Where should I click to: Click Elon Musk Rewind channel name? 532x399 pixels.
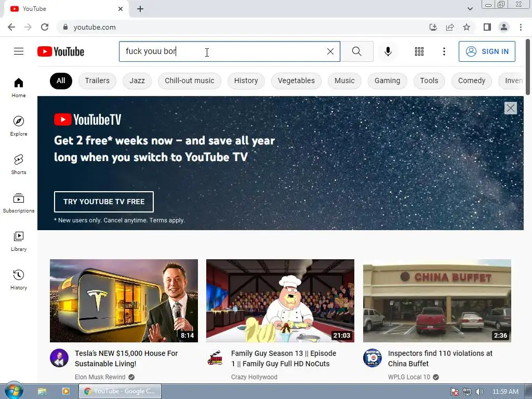coord(100,377)
